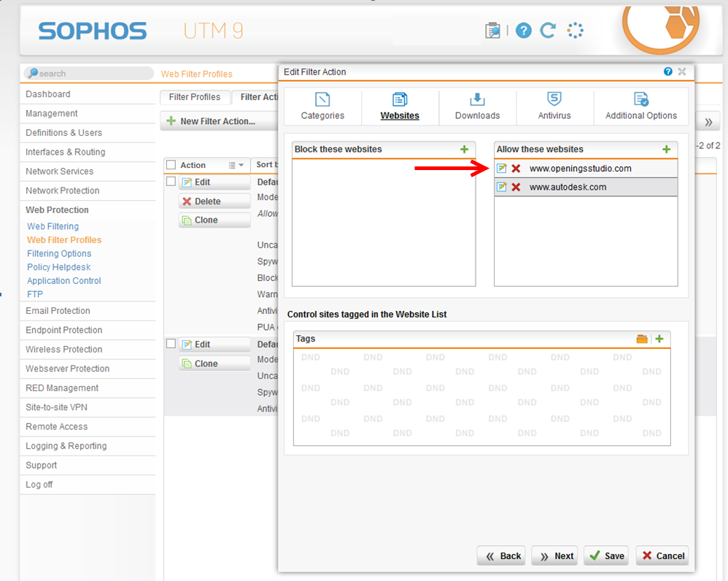Viewport: 728px width, 581px height.
Task: Open the Filter Profiles tab
Action: (x=195, y=97)
